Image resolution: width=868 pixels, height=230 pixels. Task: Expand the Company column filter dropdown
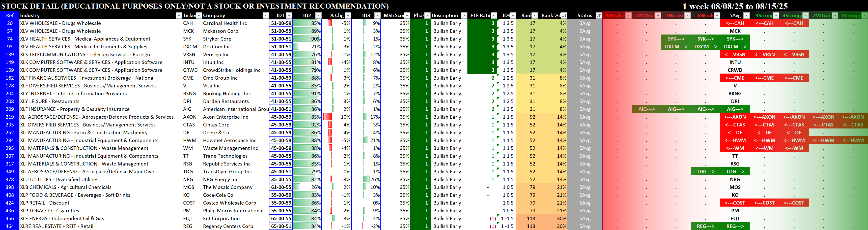[266, 15]
